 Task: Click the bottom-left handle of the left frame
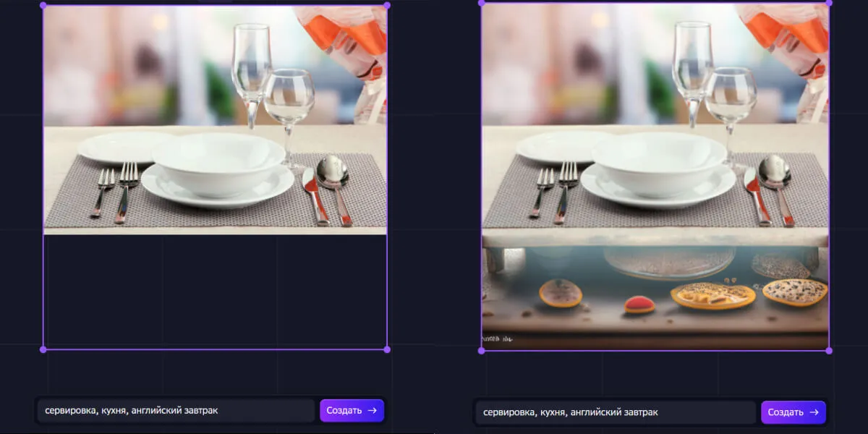click(x=43, y=349)
